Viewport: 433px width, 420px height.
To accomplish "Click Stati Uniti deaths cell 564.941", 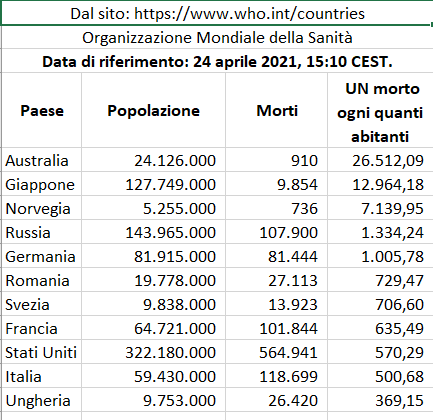I will (x=277, y=352).
